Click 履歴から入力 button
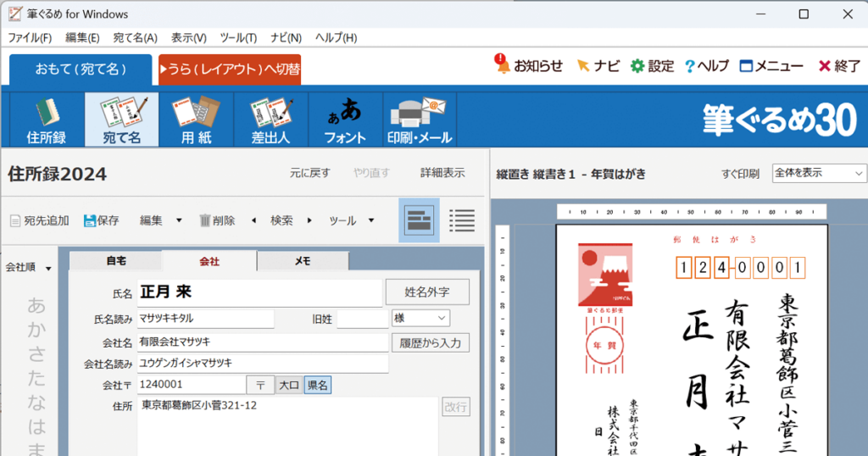868x456 pixels. [x=430, y=343]
